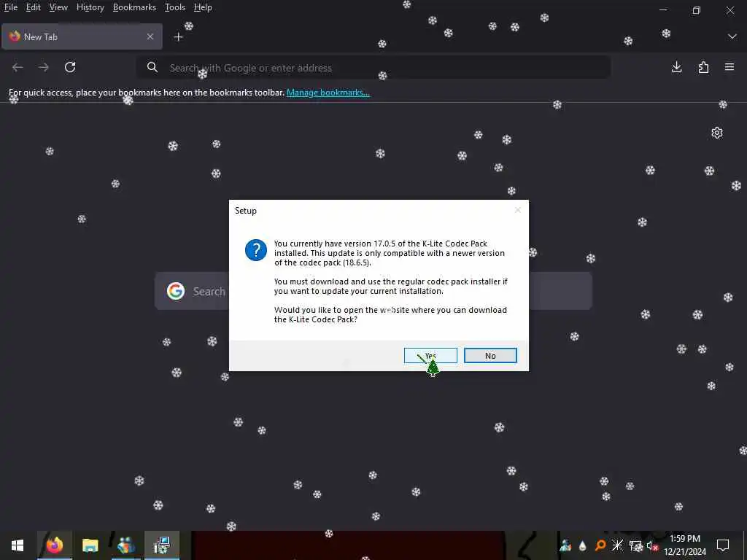Open the View menu

(58, 7)
